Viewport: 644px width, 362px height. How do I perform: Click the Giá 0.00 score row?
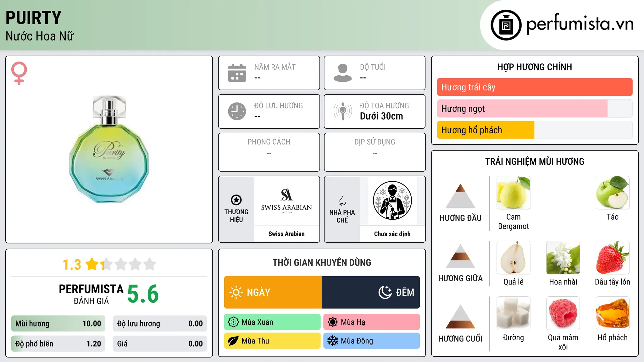[x=160, y=344]
